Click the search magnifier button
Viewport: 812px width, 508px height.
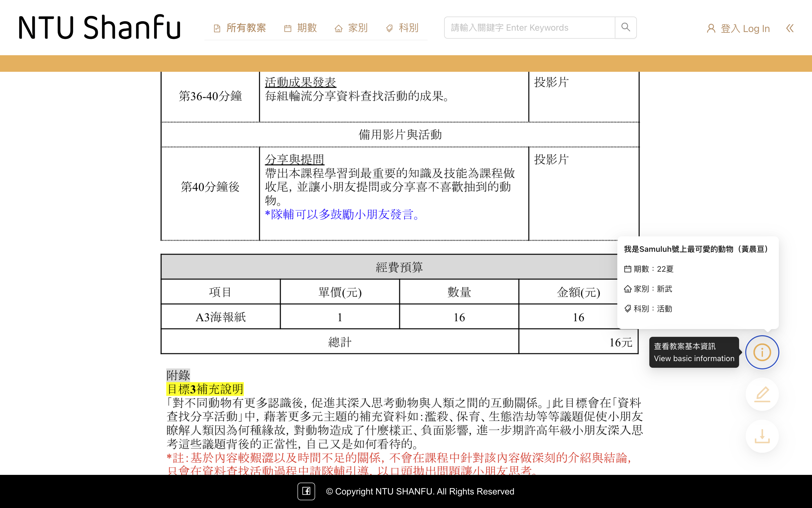(x=626, y=27)
